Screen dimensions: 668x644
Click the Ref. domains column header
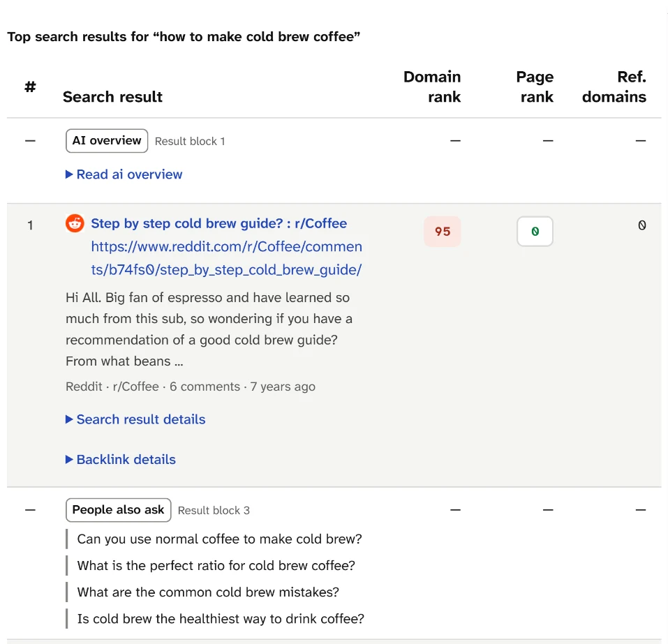point(614,87)
